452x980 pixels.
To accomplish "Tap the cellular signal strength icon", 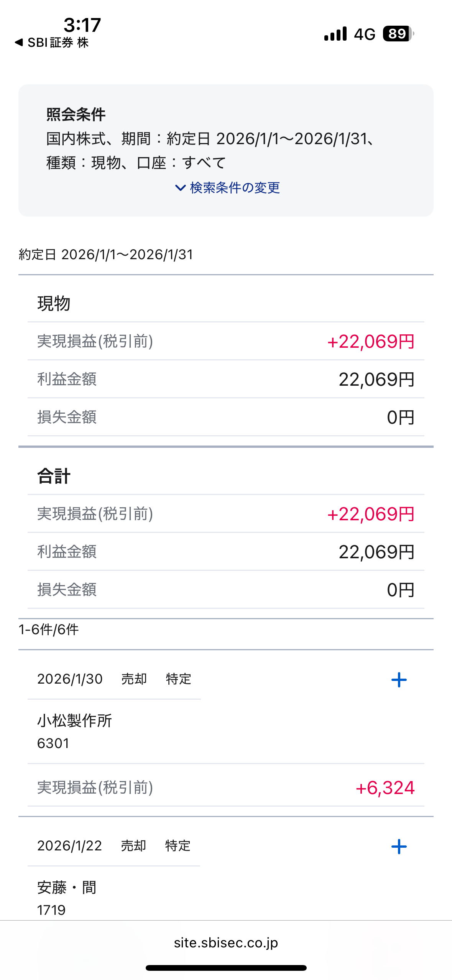I will [335, 34].
